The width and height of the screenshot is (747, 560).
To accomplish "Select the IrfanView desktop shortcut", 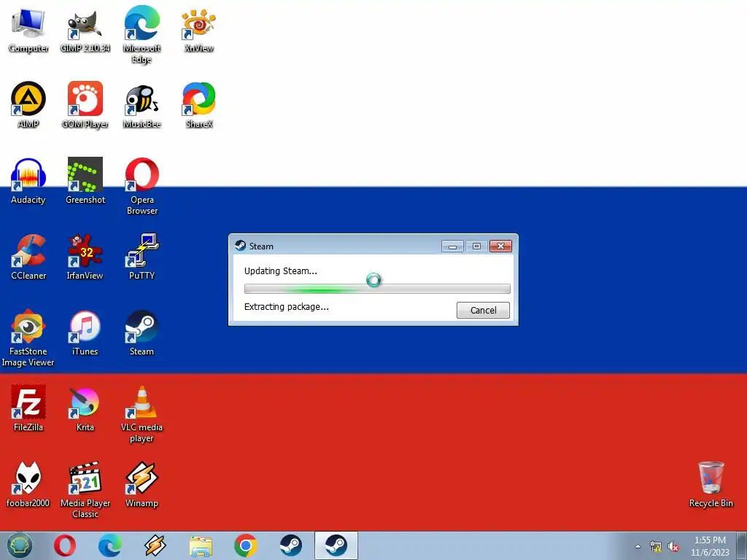I will [85, 256].
